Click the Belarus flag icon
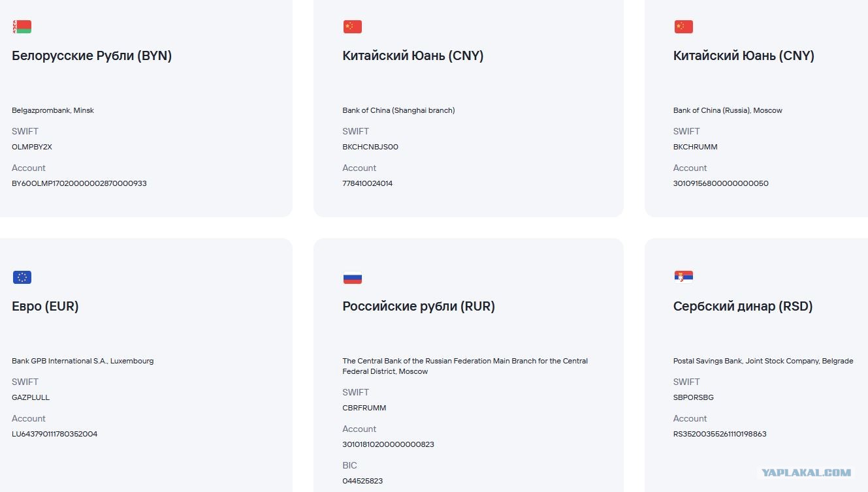 click(x=22, y=27)
